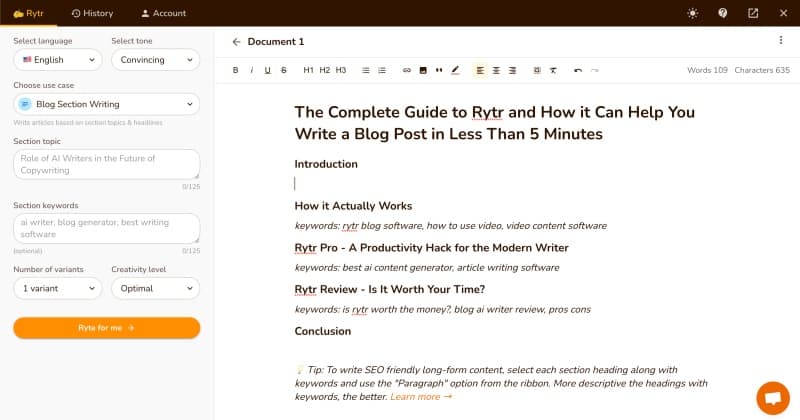Image resolution: width=800 pixels, height=420 pixels.
Task: Insert a bulleted list
Action: [x=366, y=70]
